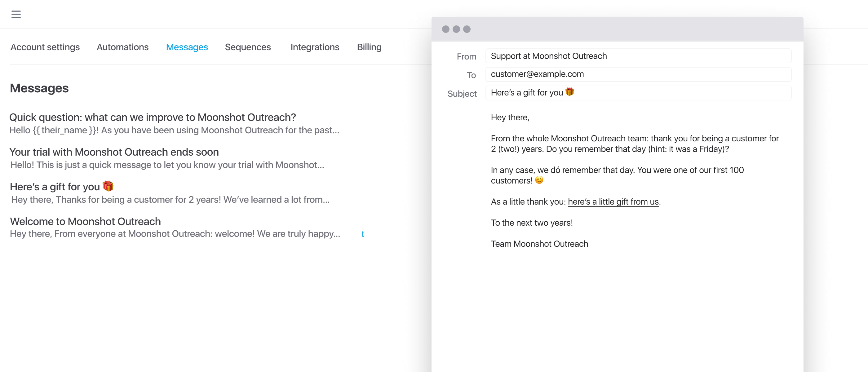Click the From field in the email preview
The image size is (868, 372).
(x=638, y=56)
